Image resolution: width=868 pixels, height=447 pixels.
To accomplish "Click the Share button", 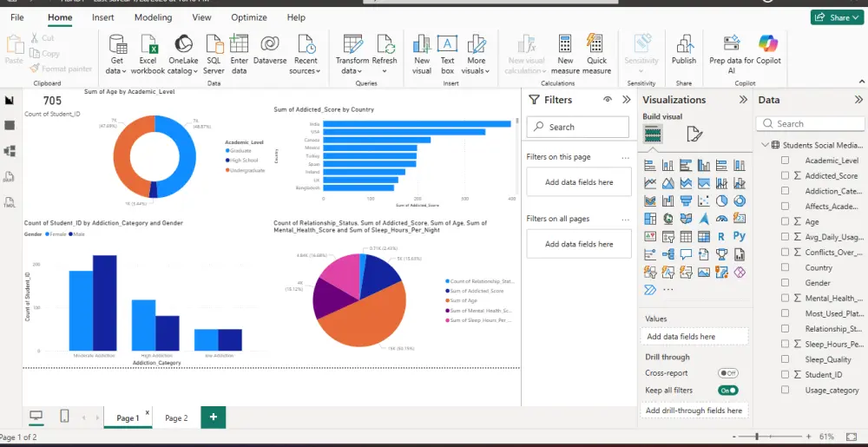I will pos(838,17).
